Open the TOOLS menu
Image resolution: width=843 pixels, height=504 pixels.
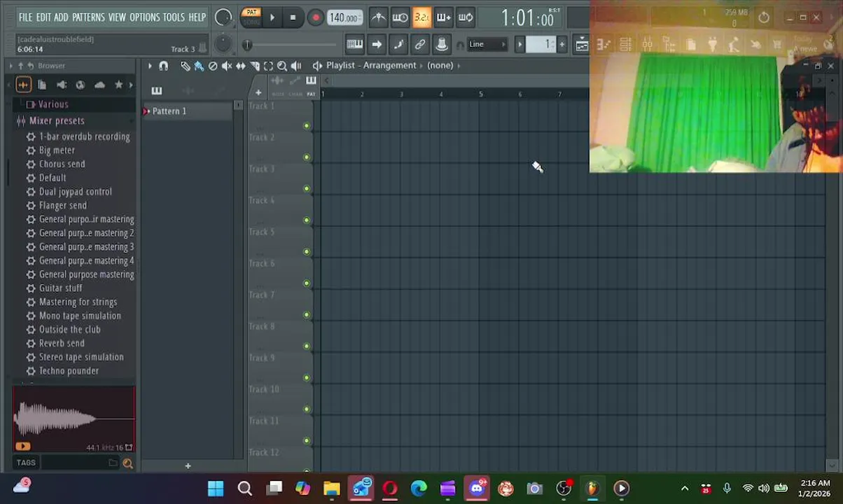[x=174, y=17]
